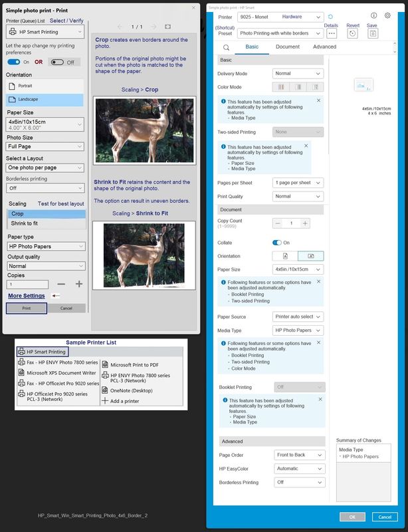Switch to the Advanced tab
Screen dimensions: 408x532
point(324,47)
